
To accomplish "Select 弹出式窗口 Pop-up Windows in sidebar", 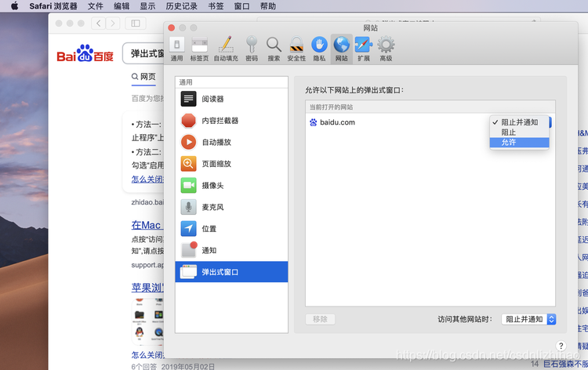I will pos(231,272).
